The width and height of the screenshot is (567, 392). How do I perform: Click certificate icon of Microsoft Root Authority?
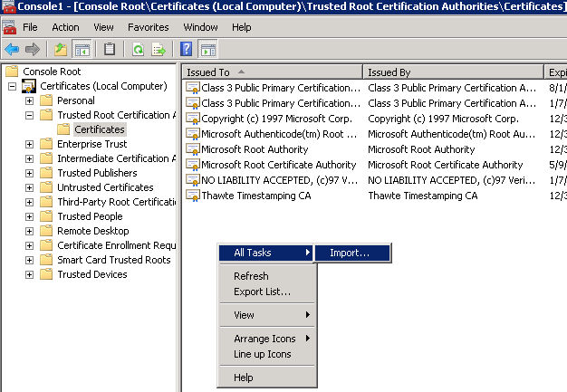(193, 149)
